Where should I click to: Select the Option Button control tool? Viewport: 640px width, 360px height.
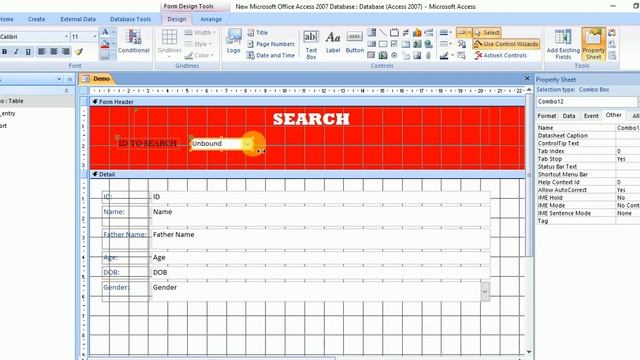click(394, 55)
